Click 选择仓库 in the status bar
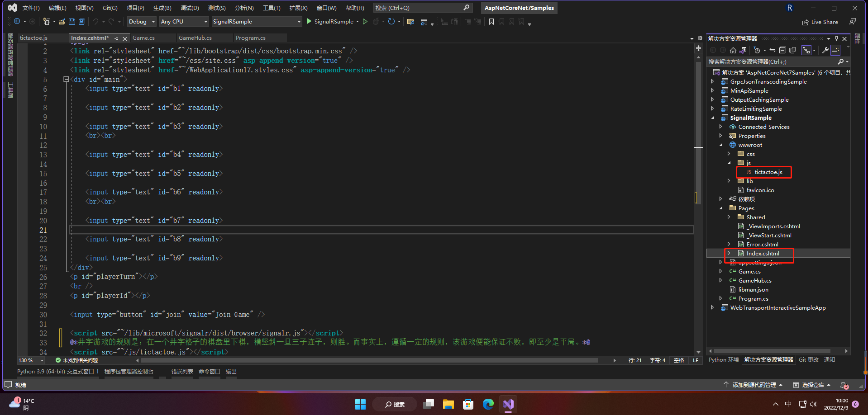The image size is (868, 415). pyautogui.click(x=812, y=385)
